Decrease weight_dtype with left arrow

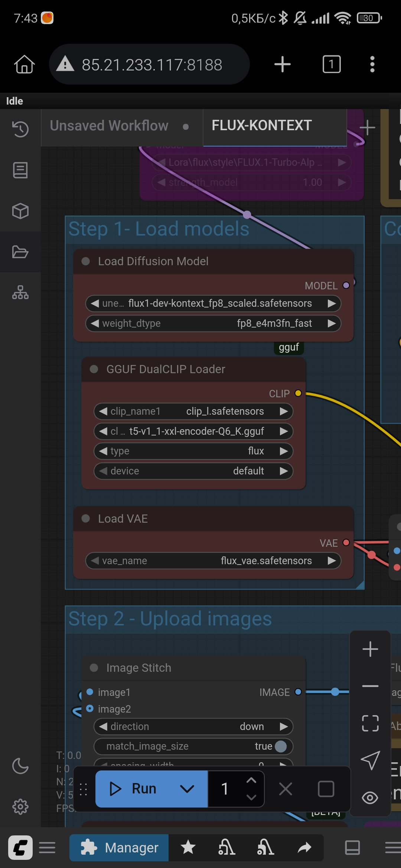95,323
